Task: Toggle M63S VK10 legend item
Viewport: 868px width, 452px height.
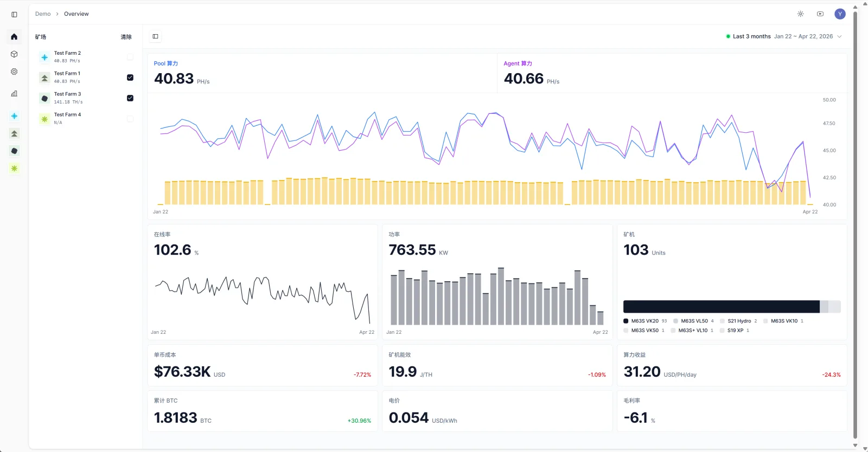Action: pos(783,321)
